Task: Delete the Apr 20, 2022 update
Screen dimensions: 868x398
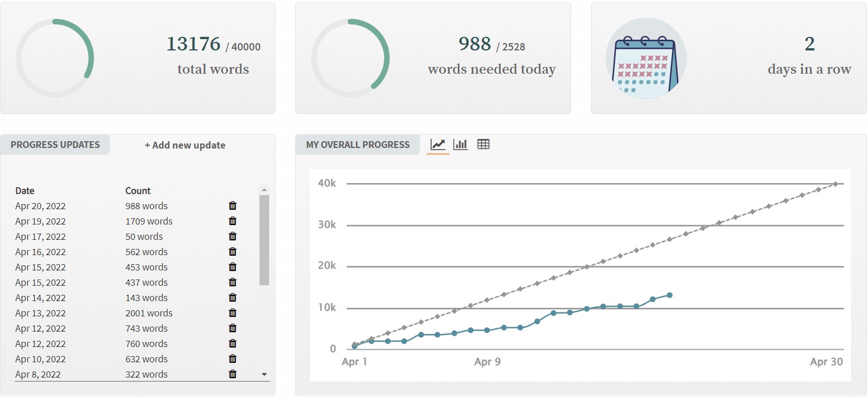Action: 232,206
